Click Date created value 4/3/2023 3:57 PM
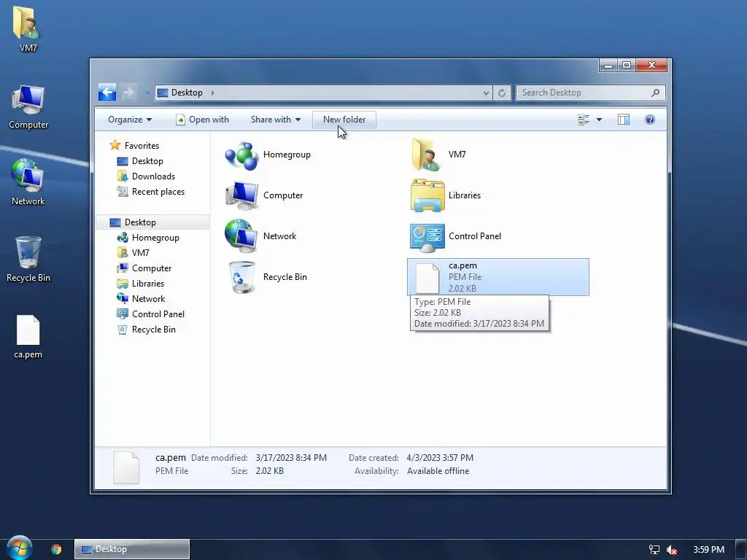The image size is (747, 560). 440,458
